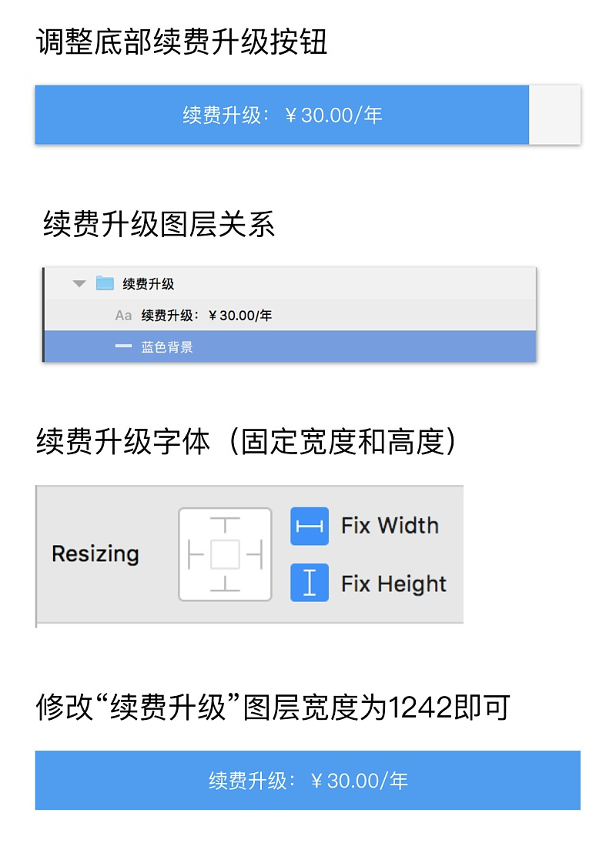Select the 蓝色背景 layer row
Viewport: 616px width, 843px height.
coord(290,346)
